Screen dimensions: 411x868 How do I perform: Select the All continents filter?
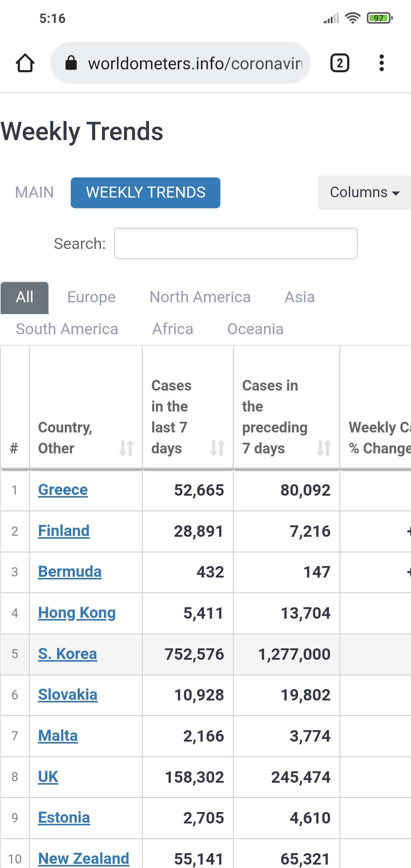pyautogui.click(x=25, y=297)
